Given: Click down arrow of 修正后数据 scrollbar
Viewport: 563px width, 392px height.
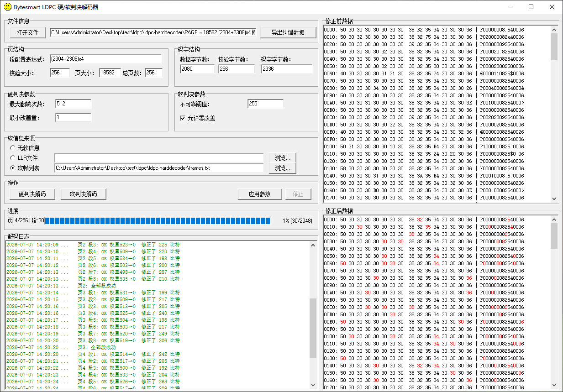Looking at the screenshot, I should (554, 385).
